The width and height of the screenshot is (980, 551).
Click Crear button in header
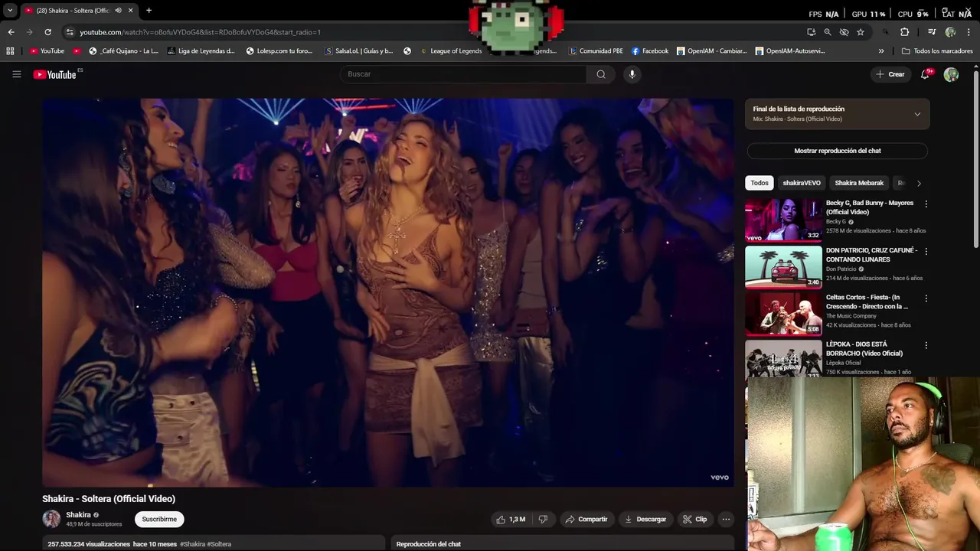[x=890, y=74]
